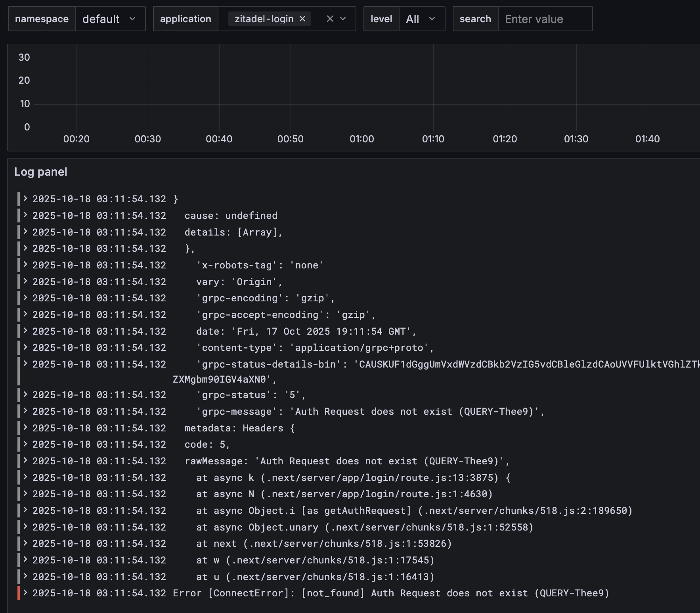Expand the 'at async Object.unary' log row

[25, 527]
